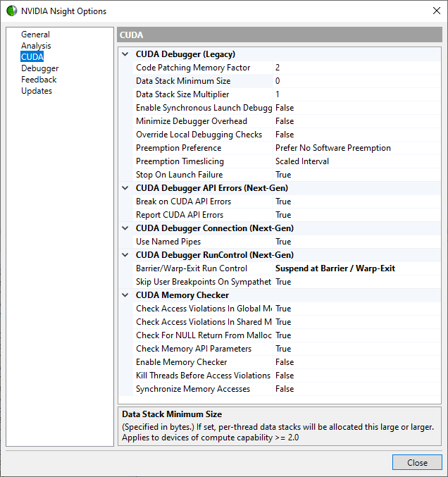This screenshot has height=477, width=448.
Task: Click Override Local Debugging Checks label
Action: click(x=199, y=135)
